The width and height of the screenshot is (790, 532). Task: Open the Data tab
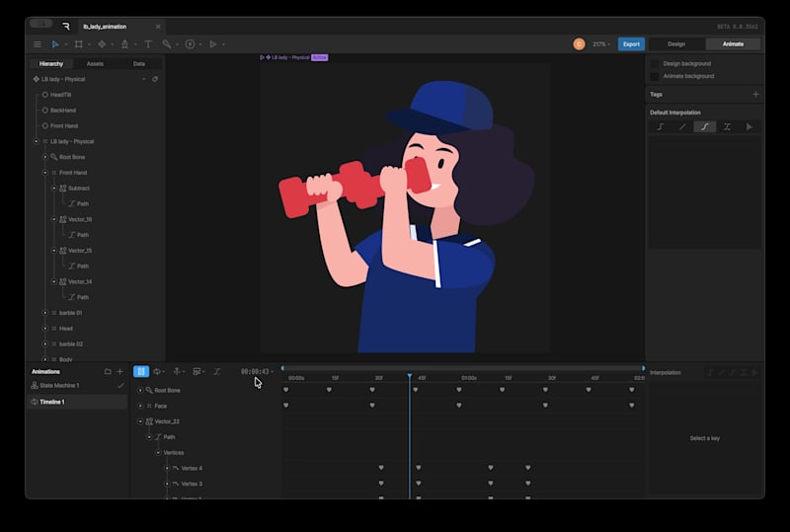pyautogui.click(x=139, y=64)
